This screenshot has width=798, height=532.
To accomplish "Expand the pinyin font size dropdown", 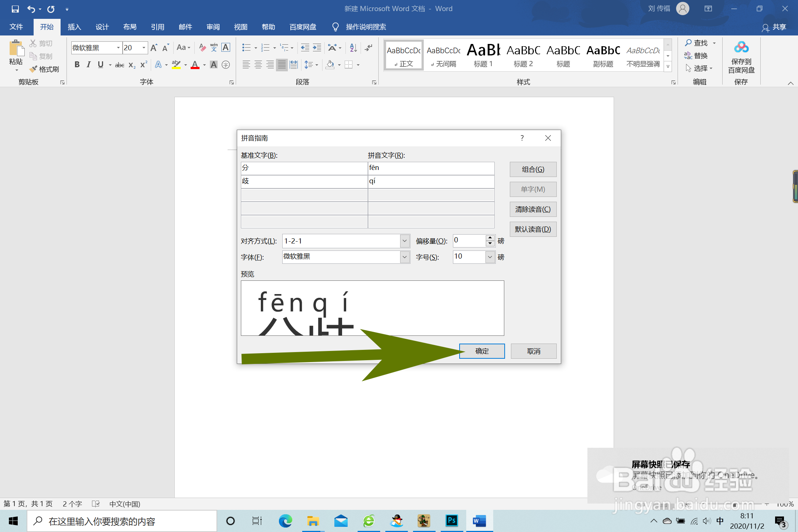I will click(x=490, y=257).
